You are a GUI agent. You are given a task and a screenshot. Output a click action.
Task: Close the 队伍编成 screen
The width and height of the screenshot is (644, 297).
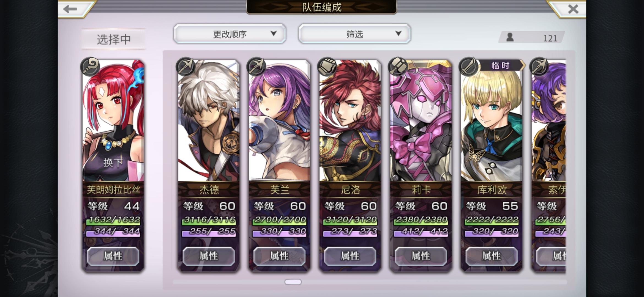tap(573, 9)
